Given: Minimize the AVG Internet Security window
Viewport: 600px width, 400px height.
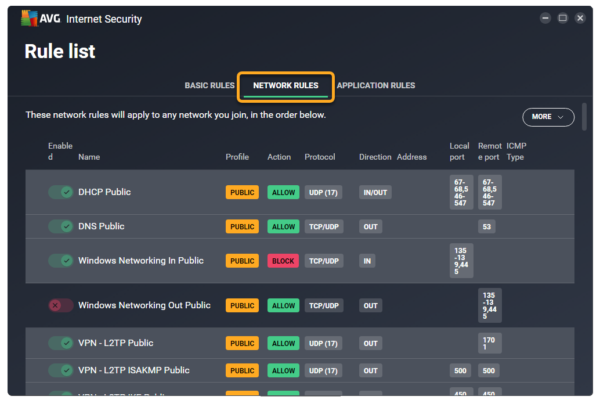Looking at the screenshot, I should [545, 18].
